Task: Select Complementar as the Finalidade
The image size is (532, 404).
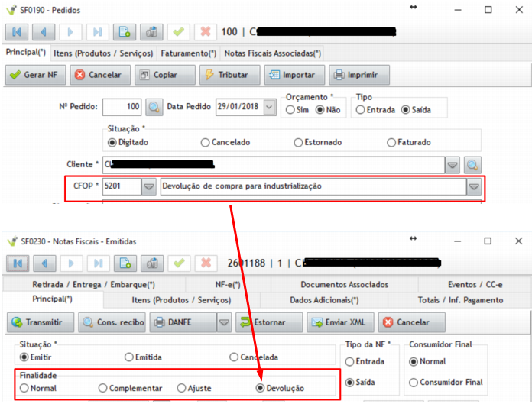Action: click(x=102, y=388)
